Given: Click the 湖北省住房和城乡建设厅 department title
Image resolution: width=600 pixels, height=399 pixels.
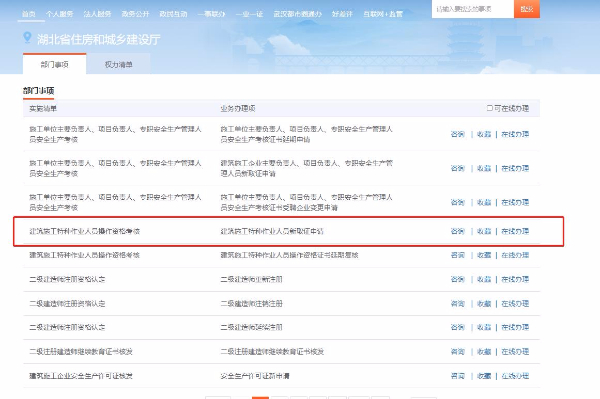Looking at the screenshot, I should click(98, 39).
